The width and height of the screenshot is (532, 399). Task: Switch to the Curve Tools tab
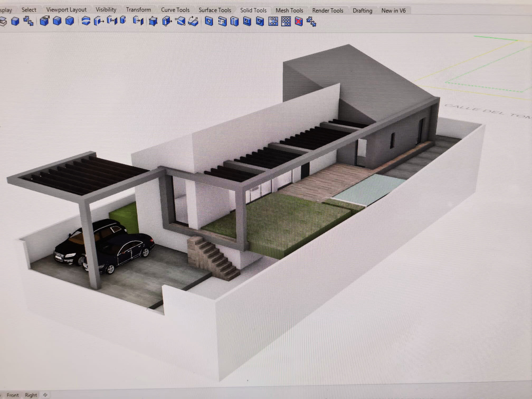point(175,10)
